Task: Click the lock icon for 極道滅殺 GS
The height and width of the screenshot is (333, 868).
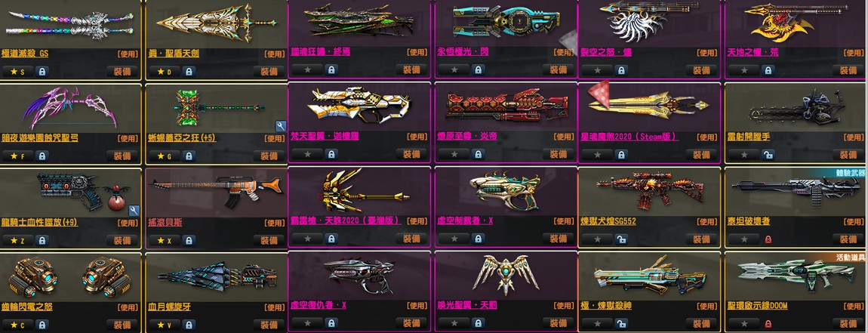Action: 42,72
